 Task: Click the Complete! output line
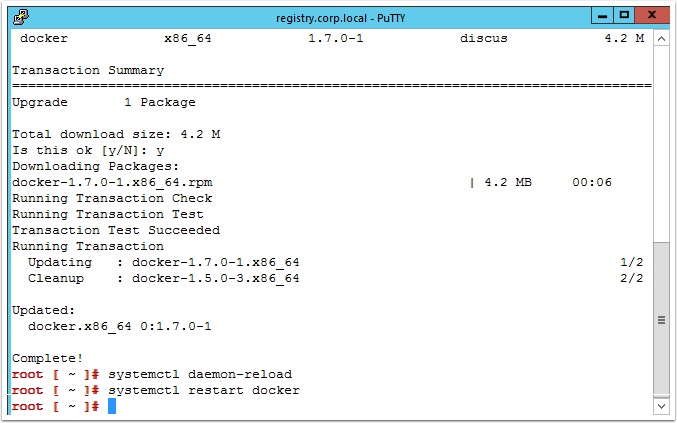(x=47, y=358)
